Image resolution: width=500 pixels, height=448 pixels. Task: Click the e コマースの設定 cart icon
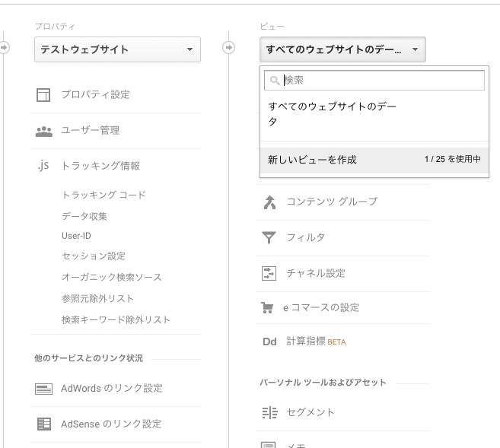pyautogui.click(x=267, y=308)
